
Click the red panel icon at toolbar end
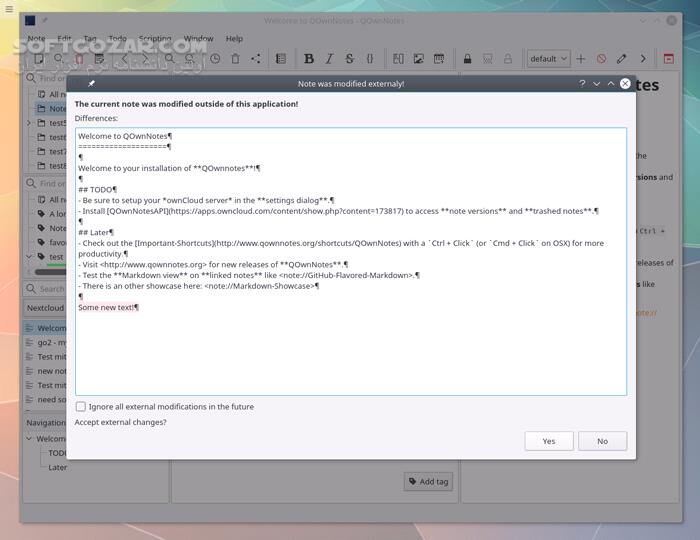669,59
